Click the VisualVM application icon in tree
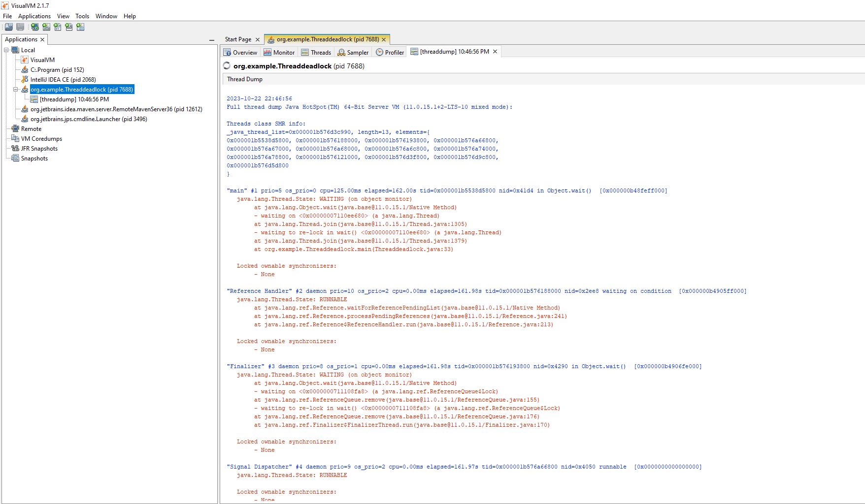This screenshot has width=865, height=504. (25, 60)
